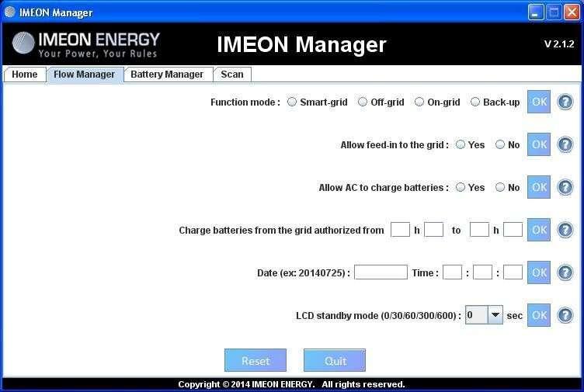Confirm feed-in to the grid with OK
Image resolution: width=584 pixels, height=392 pixels.
(539, 144)
